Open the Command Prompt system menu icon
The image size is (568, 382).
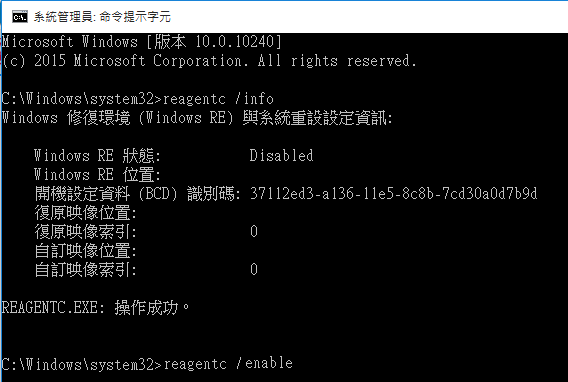20,17
